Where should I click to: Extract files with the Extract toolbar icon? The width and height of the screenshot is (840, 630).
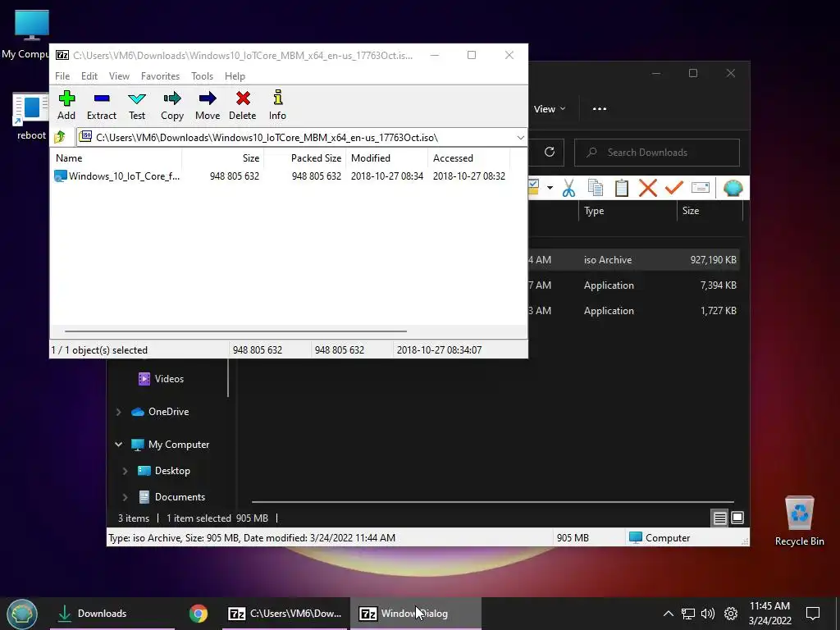101,105
